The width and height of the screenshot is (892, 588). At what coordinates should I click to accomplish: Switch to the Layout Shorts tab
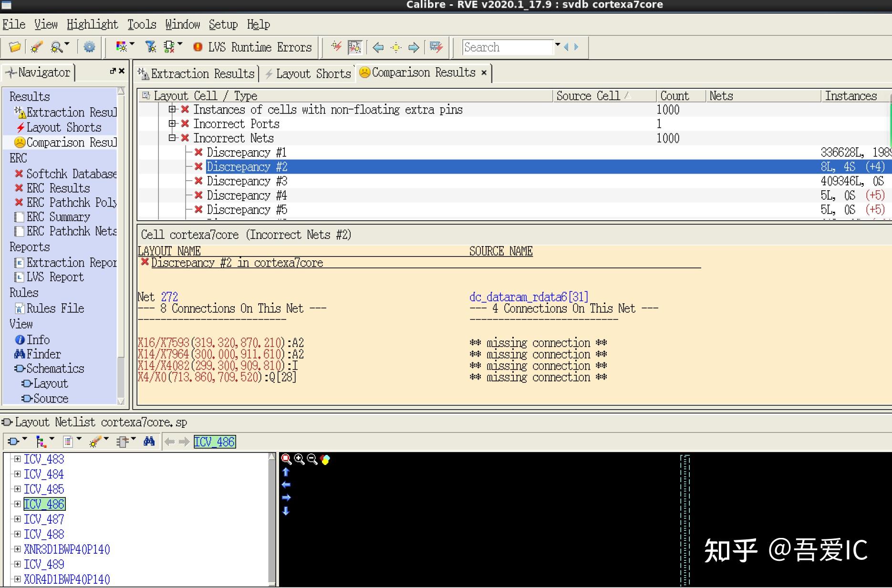pyautogui.click(x=308, y=73)
